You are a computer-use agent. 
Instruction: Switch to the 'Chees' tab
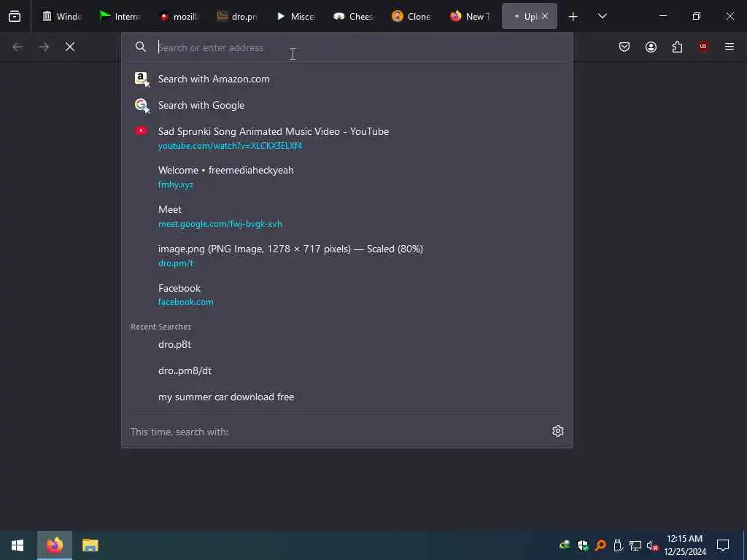point(354,16)
